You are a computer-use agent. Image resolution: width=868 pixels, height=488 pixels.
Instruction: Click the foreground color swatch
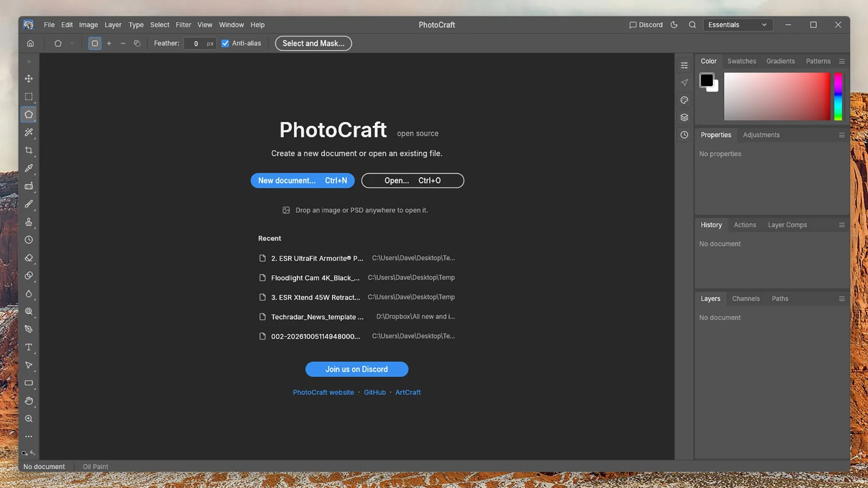(x=707, y=80)
